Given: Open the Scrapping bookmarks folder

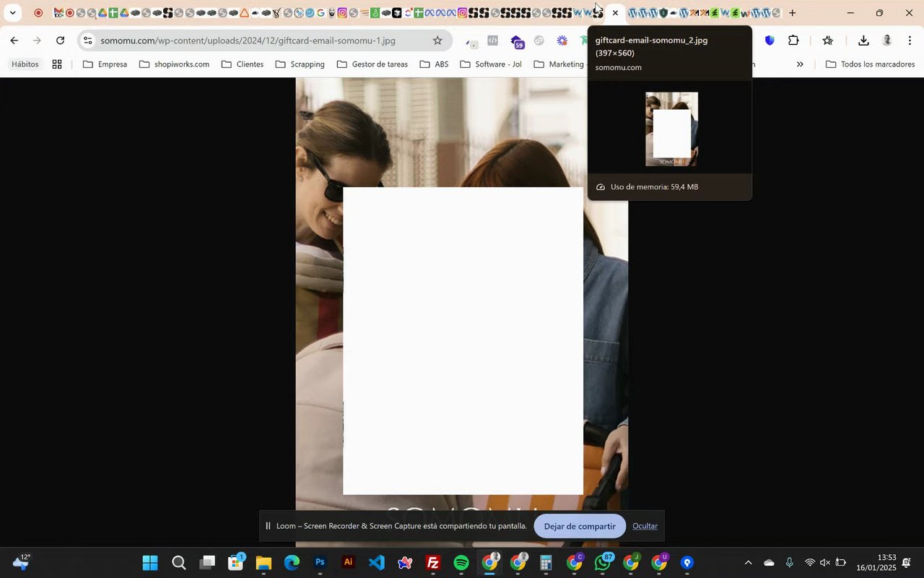Looking at the screenshot, I should (300, 64).
